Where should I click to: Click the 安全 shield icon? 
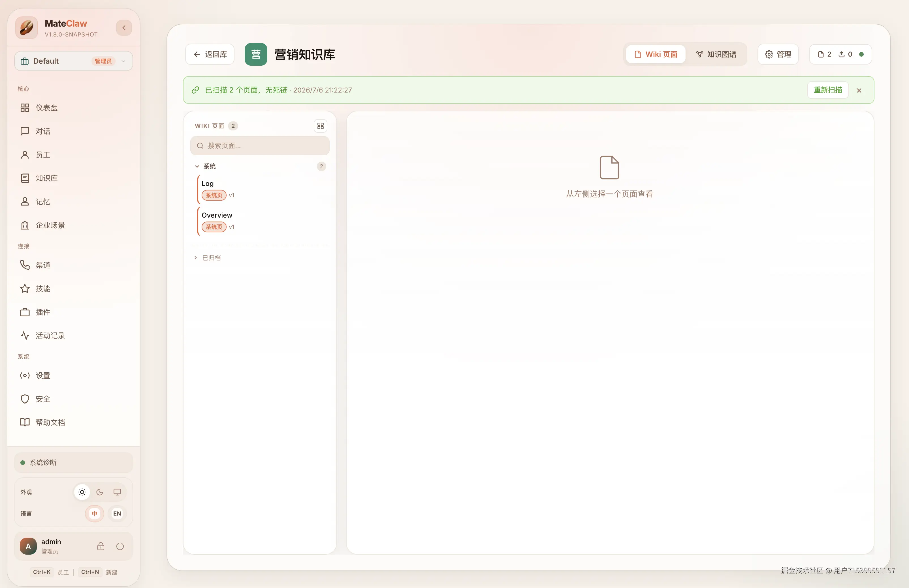click(25, 399)
